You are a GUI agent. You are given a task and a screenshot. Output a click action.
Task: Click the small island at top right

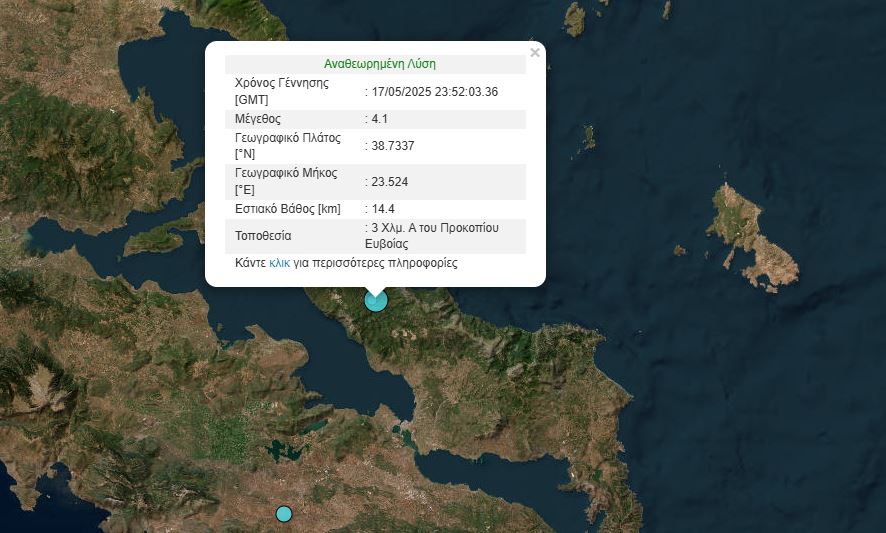point(574,18)
